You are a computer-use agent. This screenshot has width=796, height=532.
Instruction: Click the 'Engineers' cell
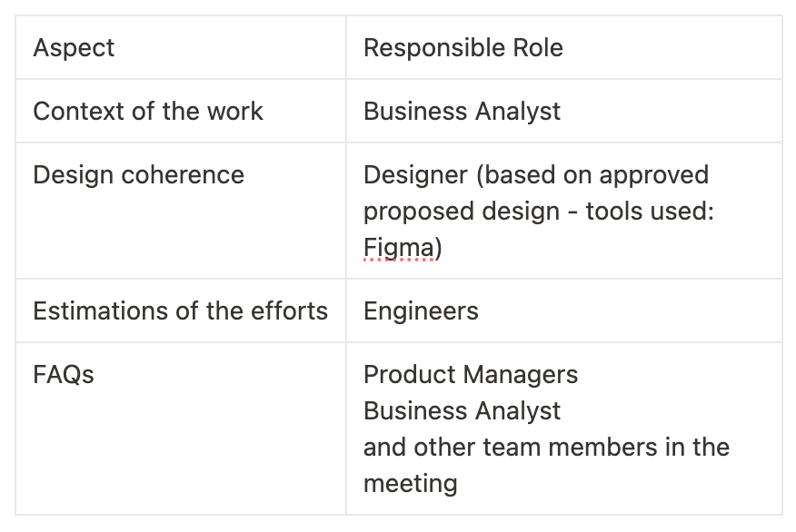[564, 310]
